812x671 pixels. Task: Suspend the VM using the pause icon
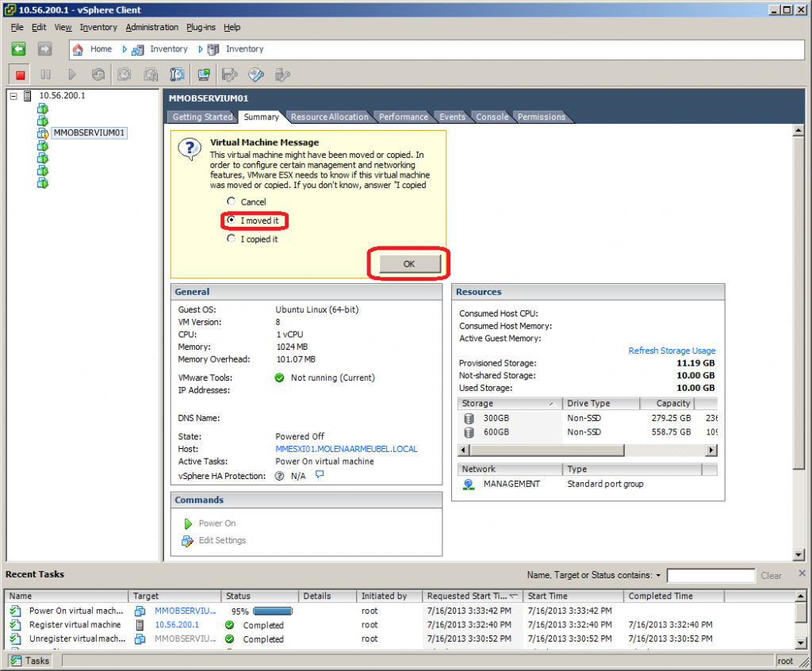45,75
